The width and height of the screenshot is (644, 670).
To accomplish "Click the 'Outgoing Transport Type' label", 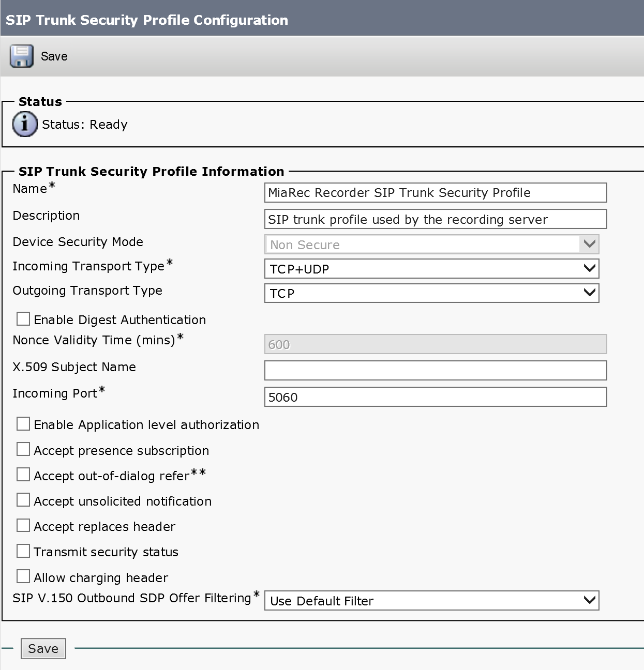I will coord(87,291).
